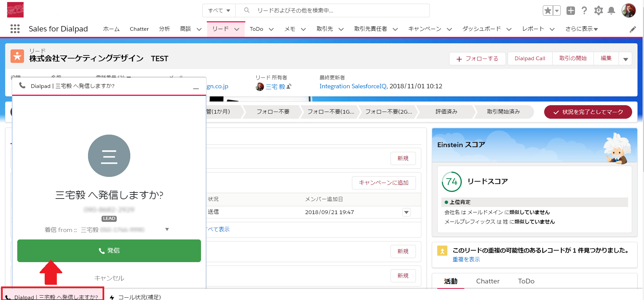Open the 重複を表示 link
Viewport: 644px width, 300px height.
pyautogui.click(x=466, y=259)
